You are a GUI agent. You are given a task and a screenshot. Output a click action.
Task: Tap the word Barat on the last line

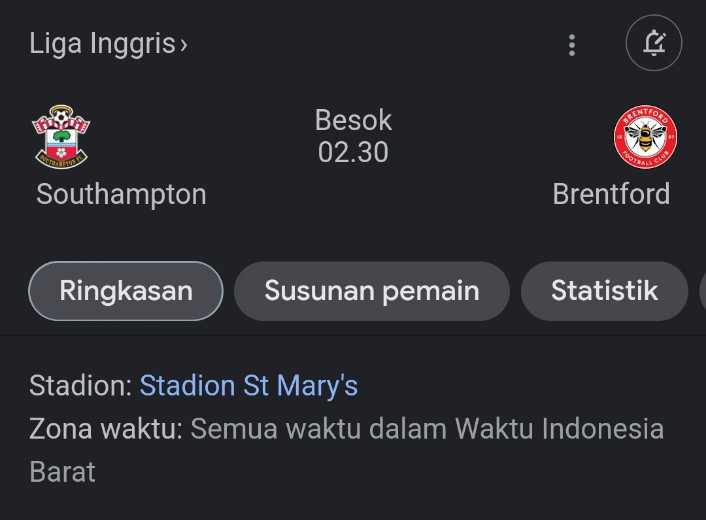62,472
